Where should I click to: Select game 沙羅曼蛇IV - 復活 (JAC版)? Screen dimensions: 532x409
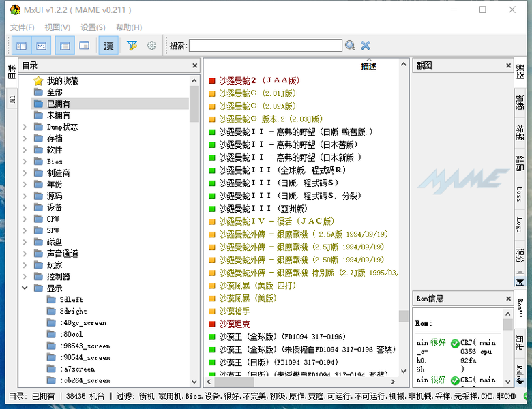click(x=277, y=222)
